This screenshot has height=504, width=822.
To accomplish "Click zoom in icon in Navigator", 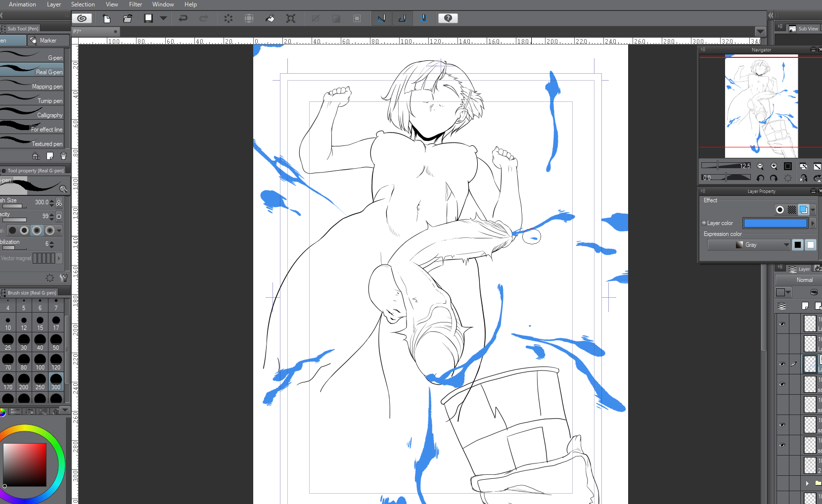I will (774, 166).
